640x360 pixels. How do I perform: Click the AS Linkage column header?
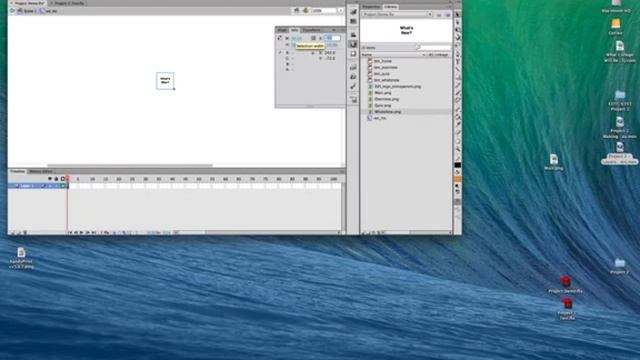(438, 55)
